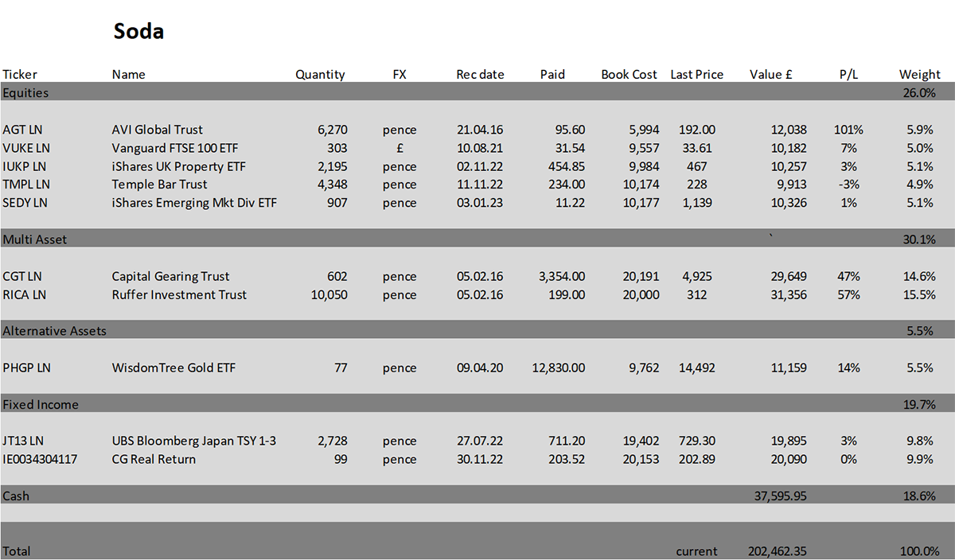Click the IUKP LN ticker cell
Image resolution: width=955 pixels, height=560 pixels.
[24, 166]
